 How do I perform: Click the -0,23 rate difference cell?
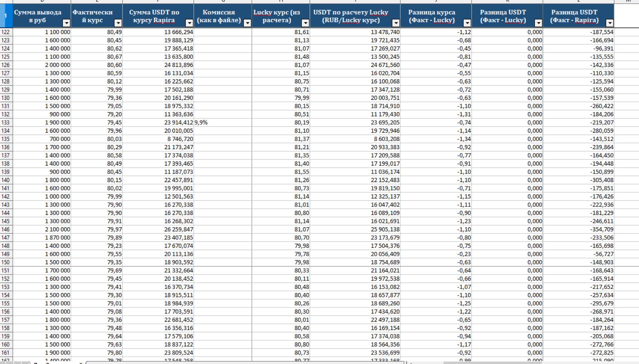pos(436,254)
